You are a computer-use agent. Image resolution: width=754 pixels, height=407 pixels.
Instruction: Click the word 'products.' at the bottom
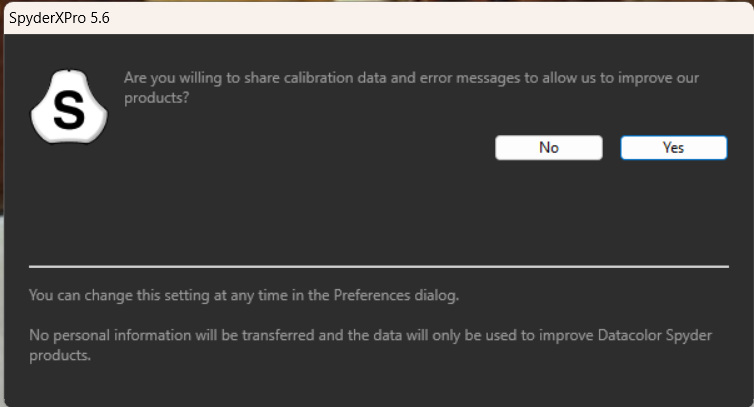click(x=60, y=356)
